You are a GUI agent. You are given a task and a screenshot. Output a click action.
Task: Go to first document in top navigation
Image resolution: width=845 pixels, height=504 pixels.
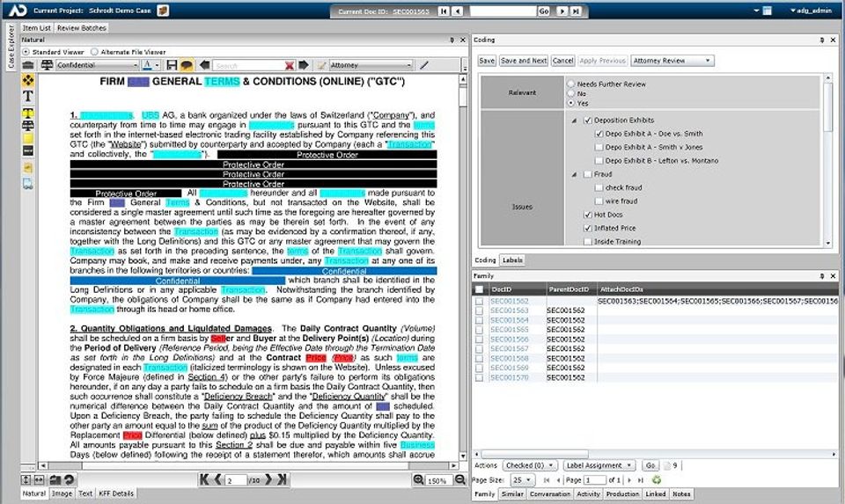444,11
